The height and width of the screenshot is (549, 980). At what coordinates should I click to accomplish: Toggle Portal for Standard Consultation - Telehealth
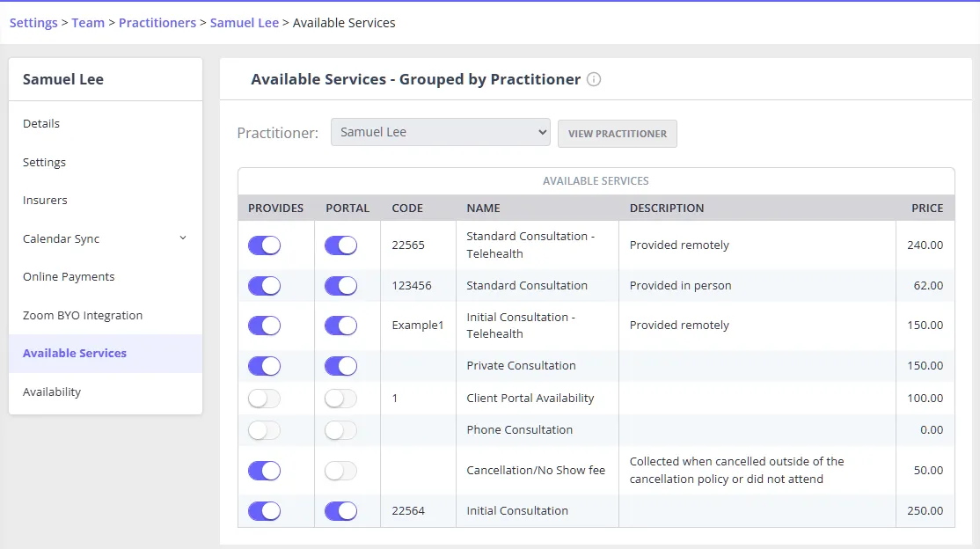click(340, 245)
